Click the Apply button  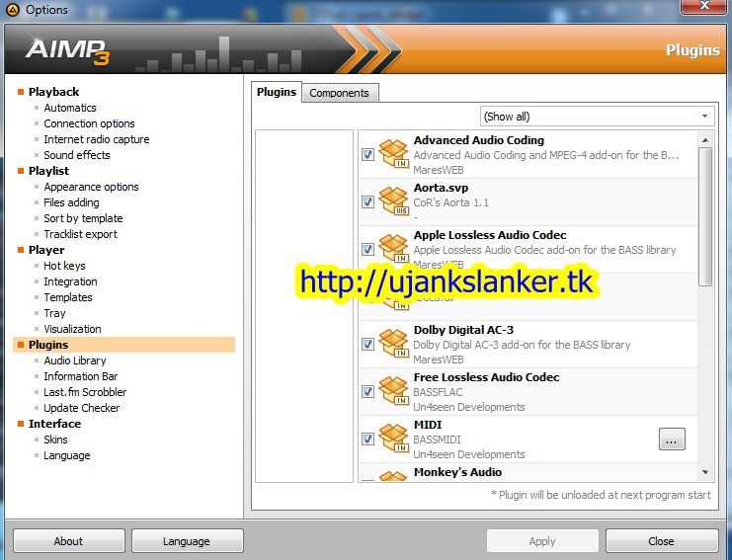(542, 541)
